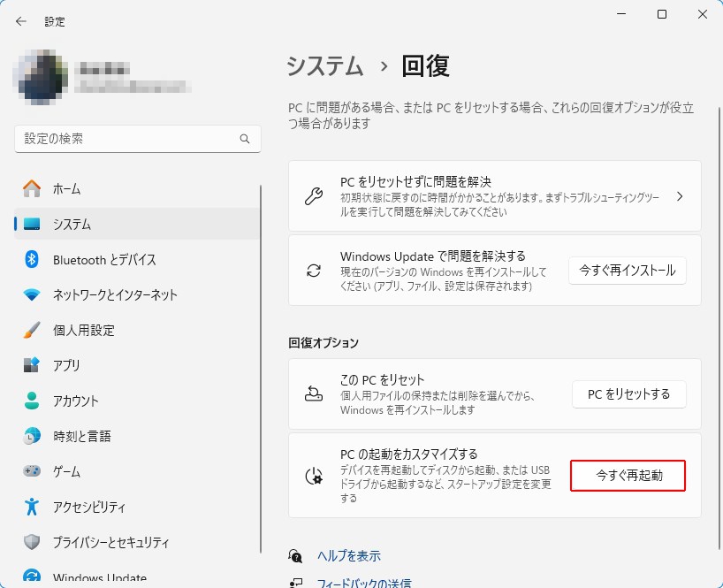Select システム in the sidebar
The width and height of the screenshot is (723, 588).
72,224
